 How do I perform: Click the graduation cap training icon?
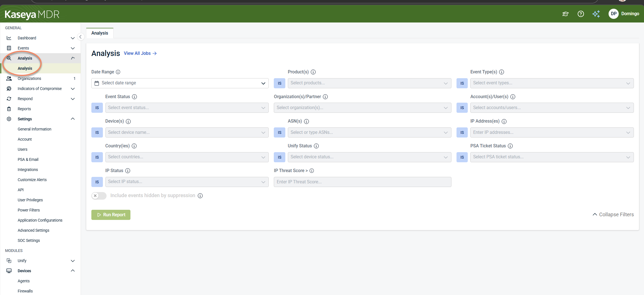565,14
